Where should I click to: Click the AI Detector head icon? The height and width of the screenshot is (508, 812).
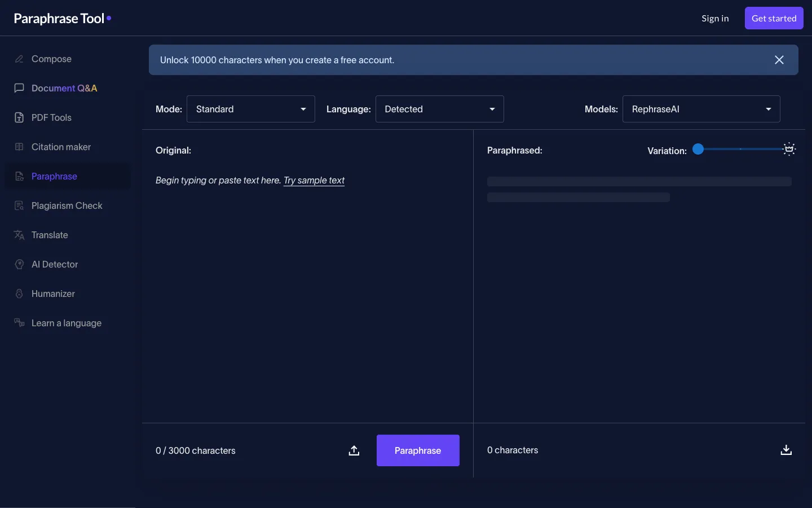click(x=19, y=264)
